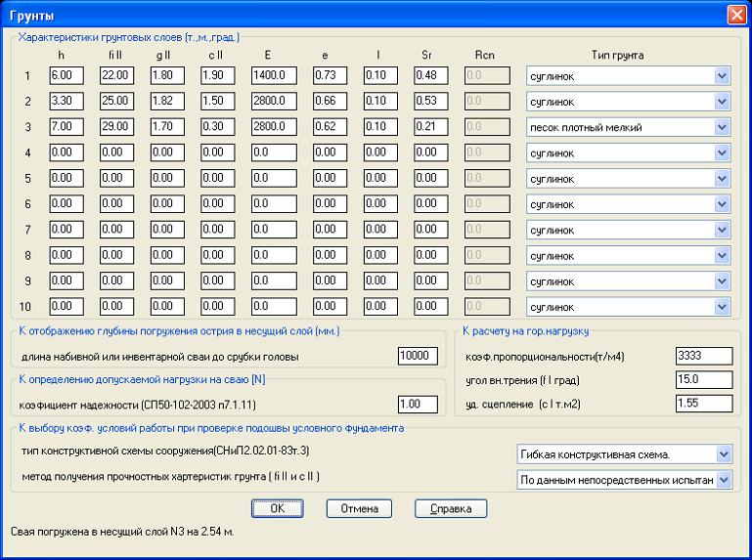Click layer 3 c II field 0.30
752x560 pixels.
pos(218,127)
